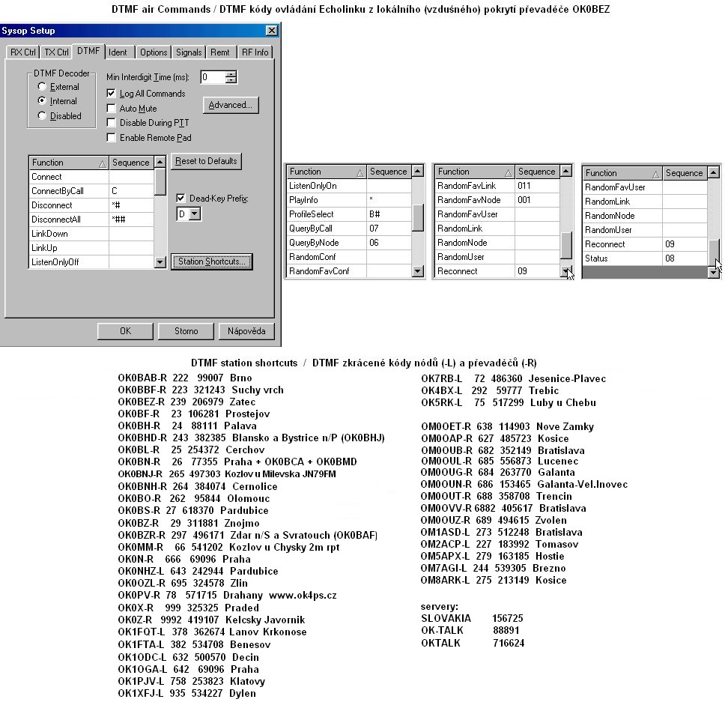This screenshot has height=705, width=728.
Task: Open Dead-Key Prefix dropdown showing D
Action: click(195, 214)
